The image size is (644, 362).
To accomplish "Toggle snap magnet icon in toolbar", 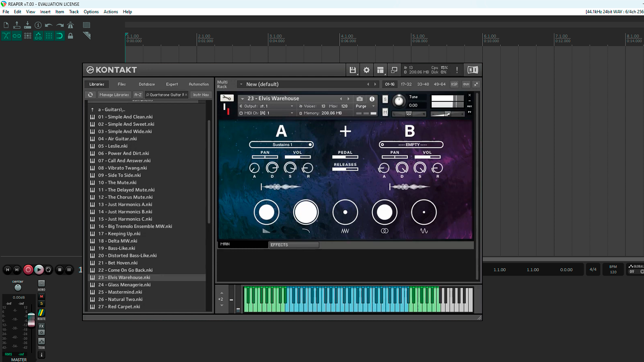I will pyautogui.click(x=60, y=36).
